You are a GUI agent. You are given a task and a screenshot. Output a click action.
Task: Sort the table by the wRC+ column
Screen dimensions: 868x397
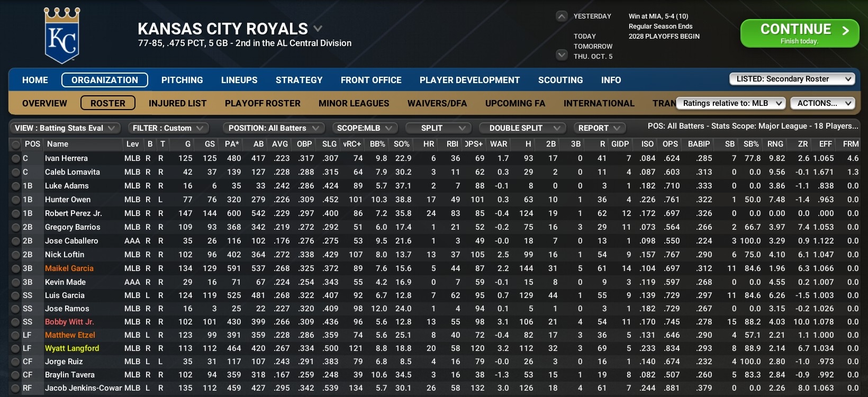352,144
